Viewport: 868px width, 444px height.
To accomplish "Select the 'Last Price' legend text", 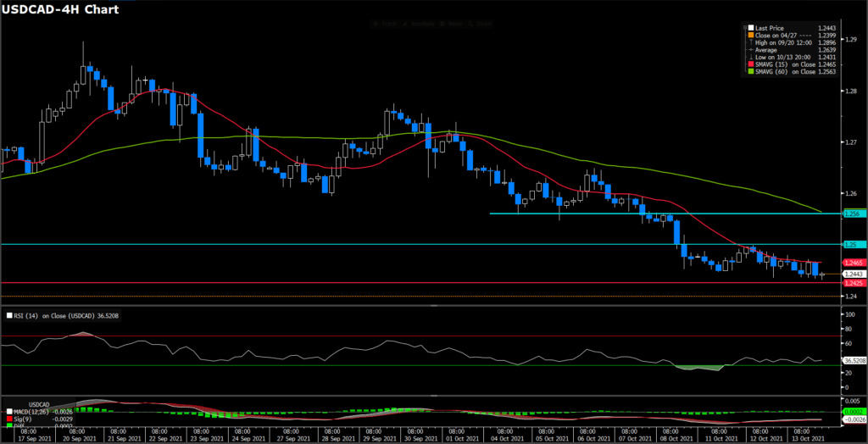I will 770,28.
